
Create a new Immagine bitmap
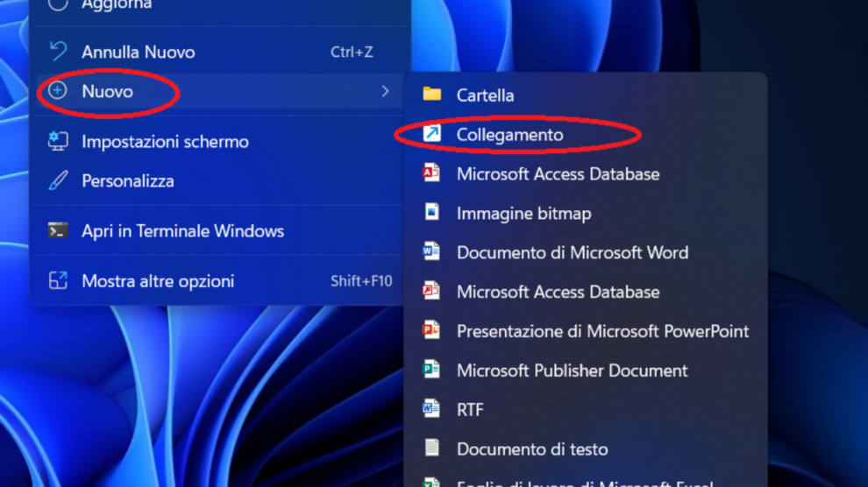(x=523, y=213)
